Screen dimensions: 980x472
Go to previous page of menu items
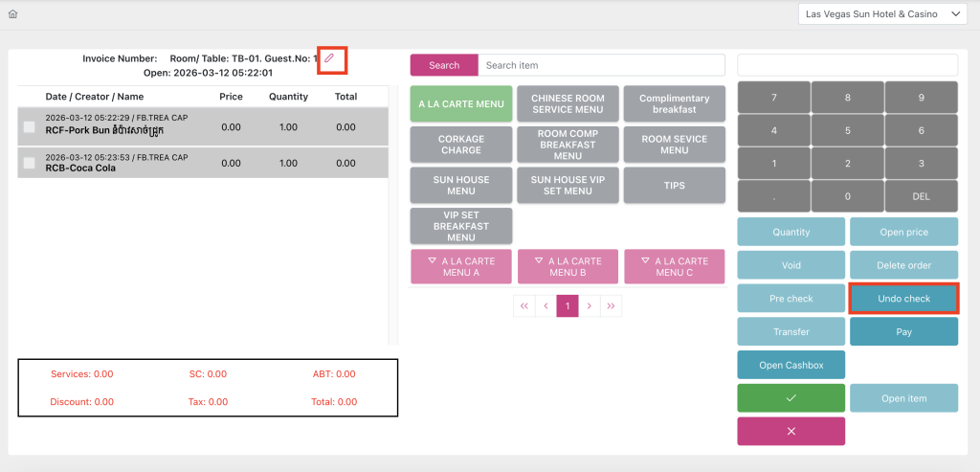[546, 306]
